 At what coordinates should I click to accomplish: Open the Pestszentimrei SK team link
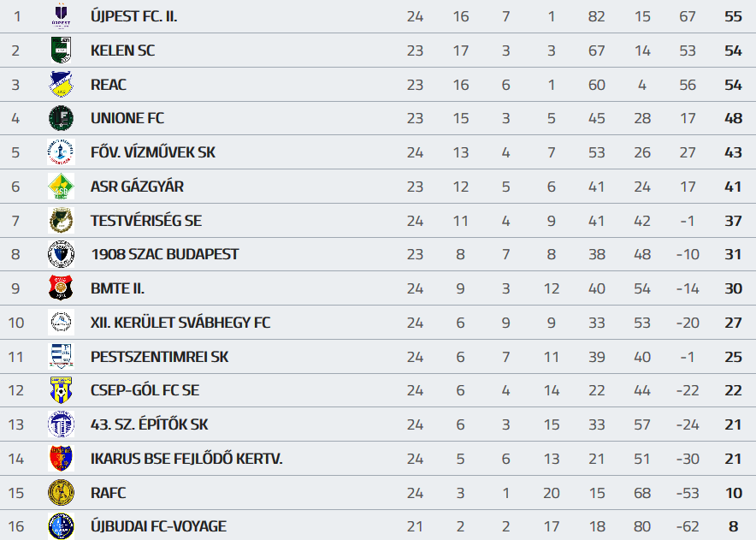tap(160, 357)
